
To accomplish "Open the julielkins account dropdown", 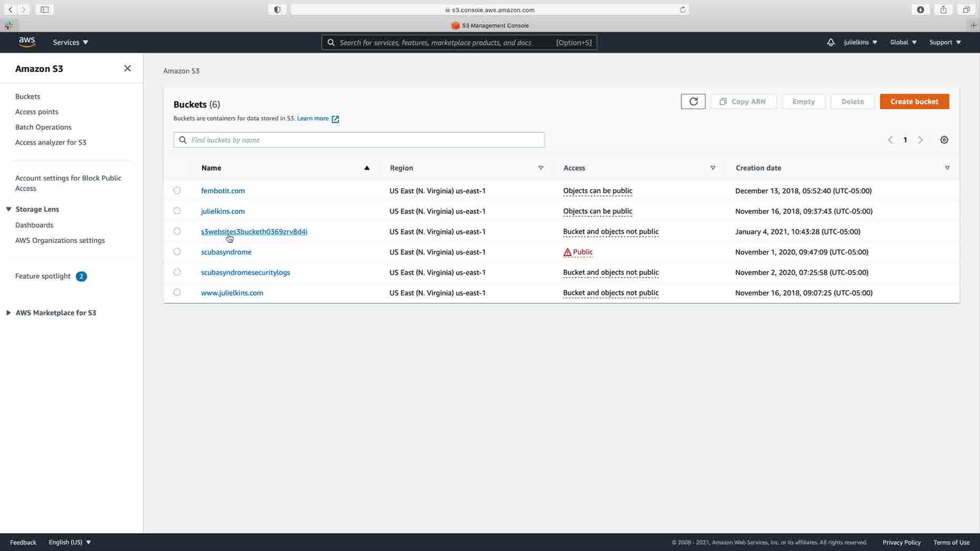I will [860, 43].
